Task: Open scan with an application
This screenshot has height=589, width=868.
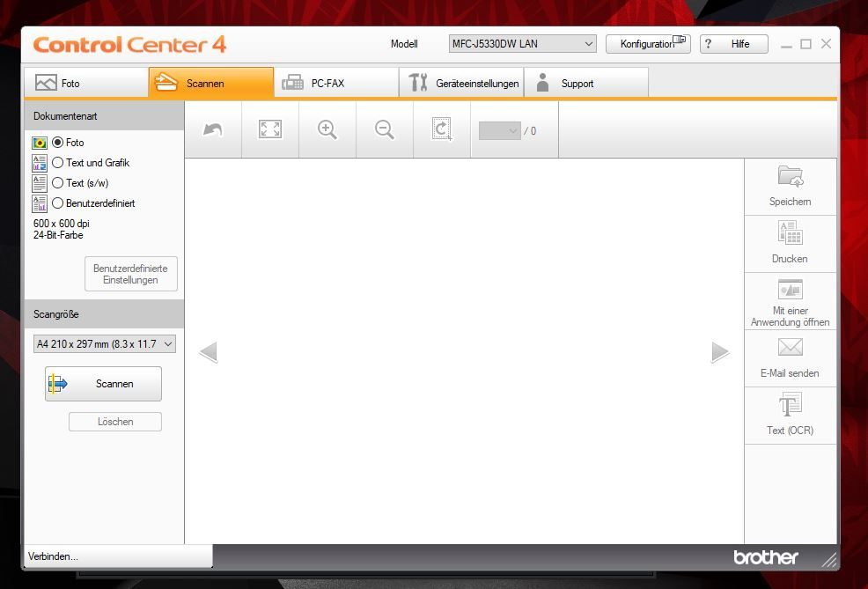Action: point(790,302)
